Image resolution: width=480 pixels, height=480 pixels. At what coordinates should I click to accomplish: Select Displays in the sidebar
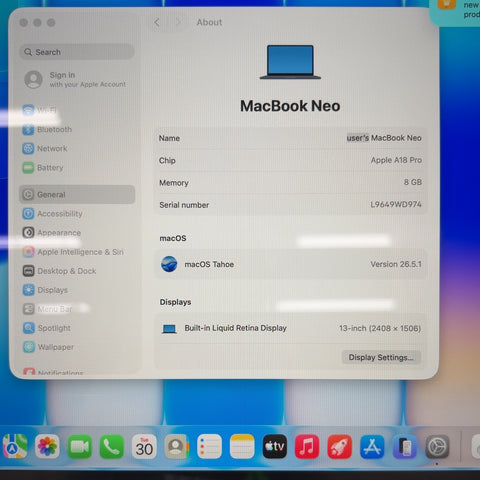(77, 290)
